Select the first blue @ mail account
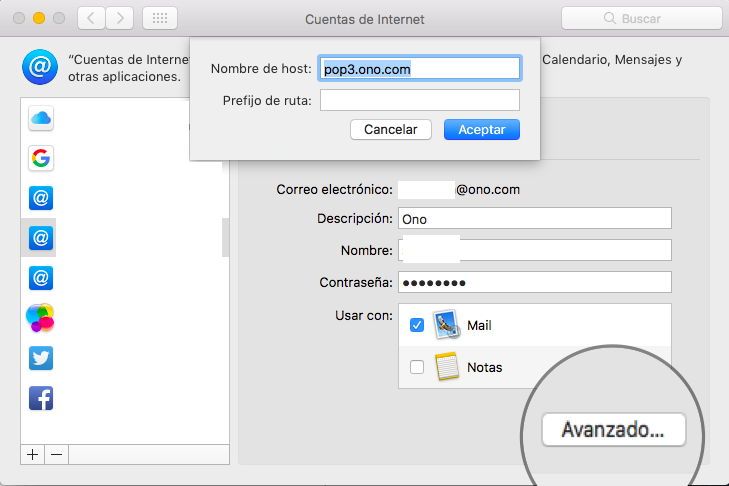 41,198
